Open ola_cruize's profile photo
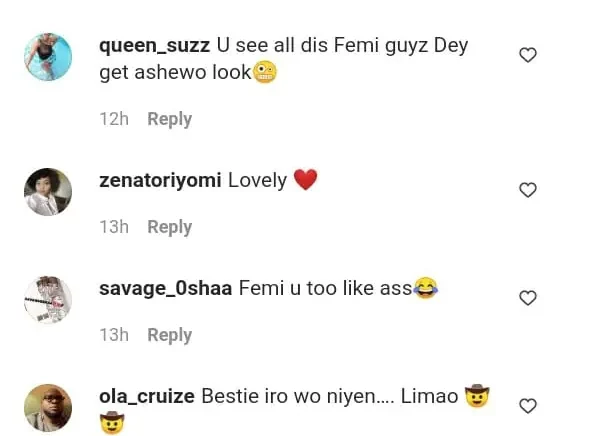The height and width of the screenshot is (436, 600). 48,407
